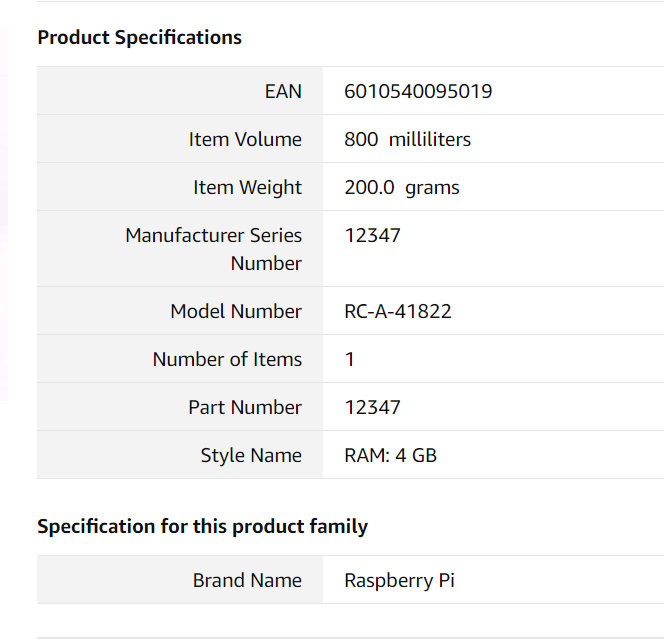
Task: Click the Brand Name label
Action: (247, 580)
